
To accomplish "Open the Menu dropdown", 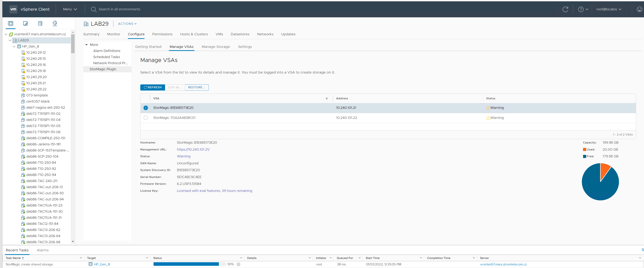I will tap(70, 9).
